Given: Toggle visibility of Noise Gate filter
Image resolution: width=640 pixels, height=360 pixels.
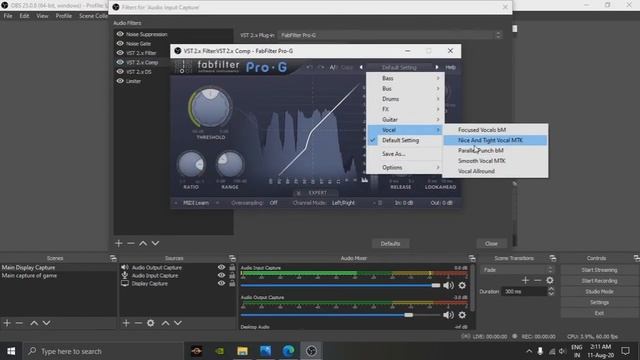Looking at the screenshot, I should point(120,43).
